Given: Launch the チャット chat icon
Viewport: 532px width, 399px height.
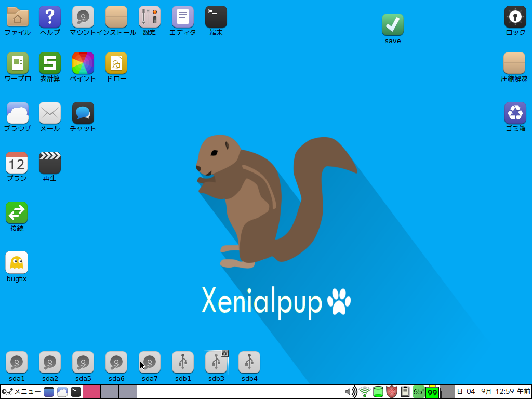Looking at the screenshot, I should (x=83, y=113).
